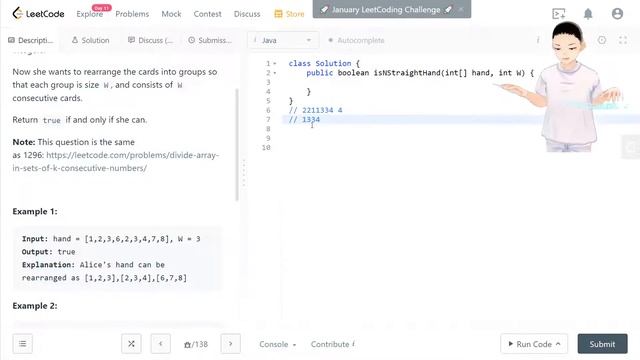
Task: Open the Contribute link
Action: (332, 344)
